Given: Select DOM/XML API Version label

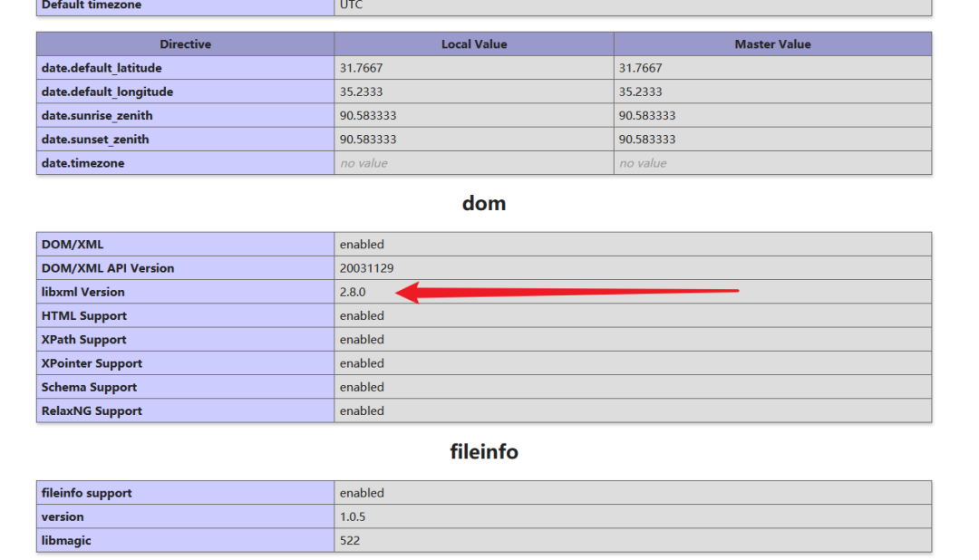Looking at the screenshot, I should coord(108,268).
